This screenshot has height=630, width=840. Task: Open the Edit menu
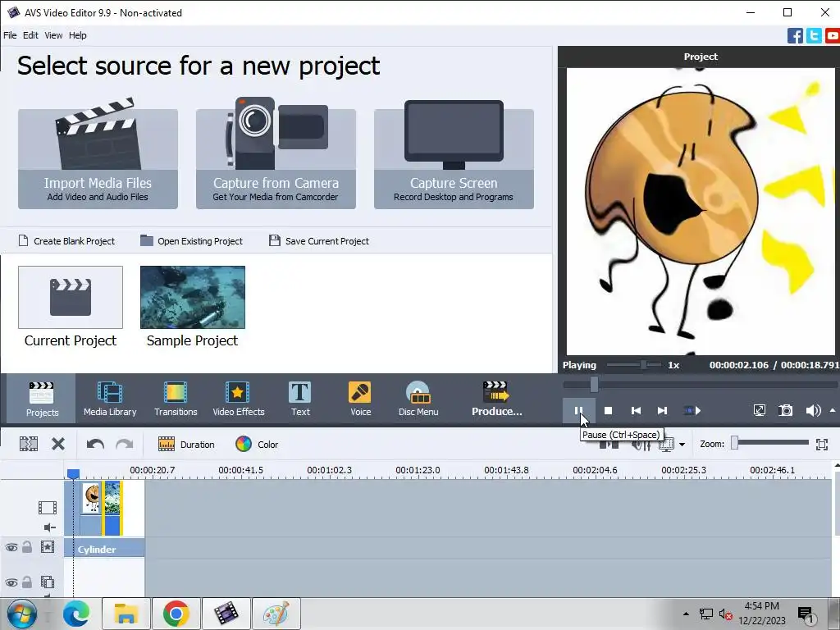click(30, 35)
